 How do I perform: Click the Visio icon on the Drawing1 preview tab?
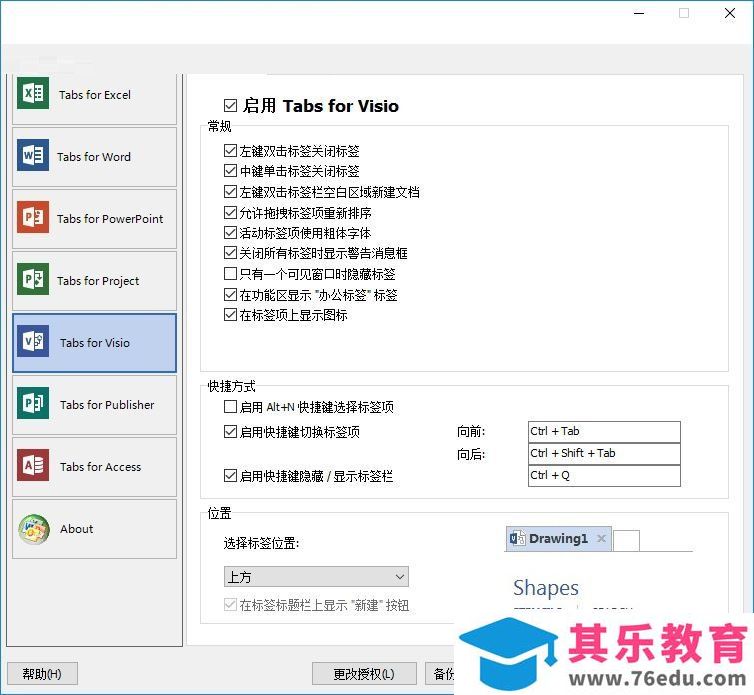(x=517, y=538)
